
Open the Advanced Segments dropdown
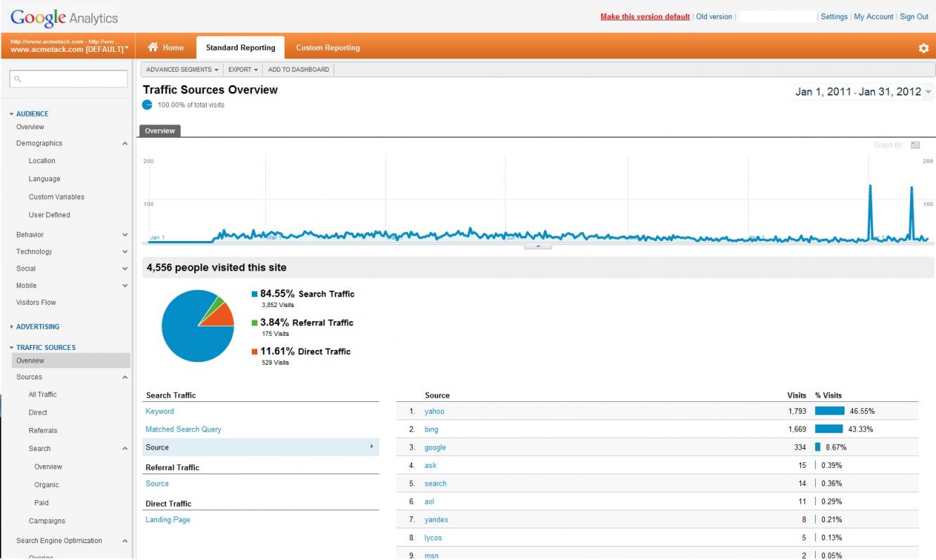coord(182,70)
